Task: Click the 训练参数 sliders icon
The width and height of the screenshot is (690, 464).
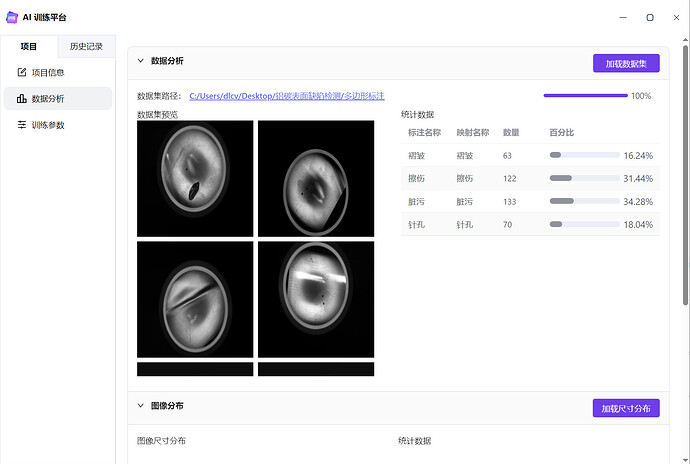Action: [x=22, y=125]
